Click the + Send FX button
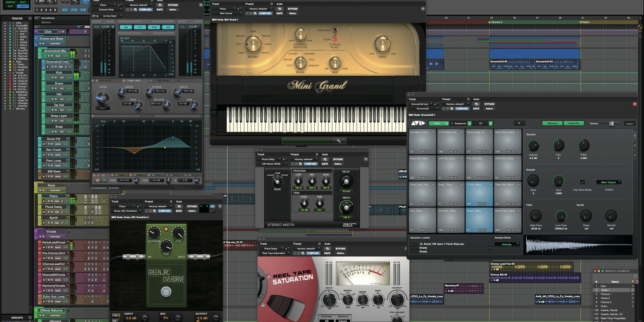This screenshot has width=644, height=322. 574,123
